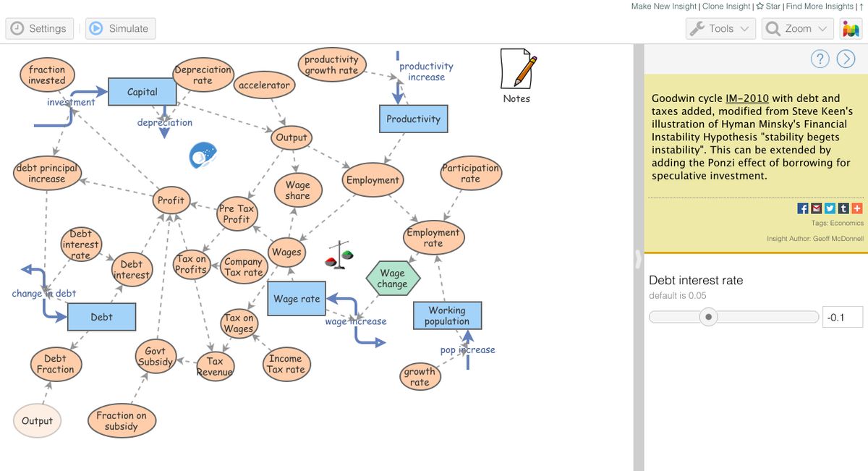Email the insight via the envelope icon
This screenshot has width=868, height=471.
tap(816, 208)
